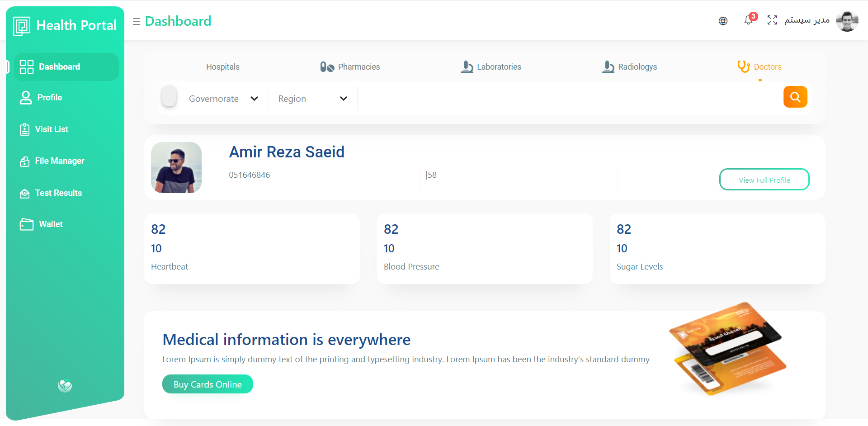Click the red notification badge 3
868x426 pixels.
753,16
